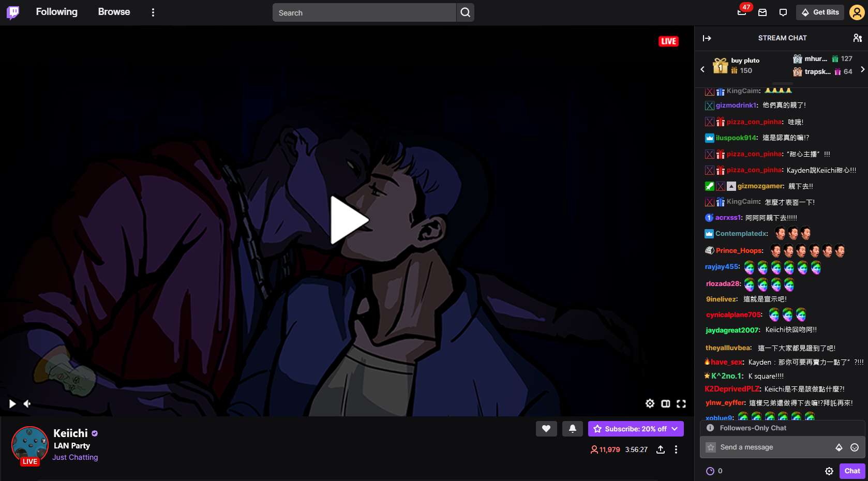Image resolution: width=868 pixels, height=481 pixels.
Task: Open the user profile avatar menu
Action: 857,12
